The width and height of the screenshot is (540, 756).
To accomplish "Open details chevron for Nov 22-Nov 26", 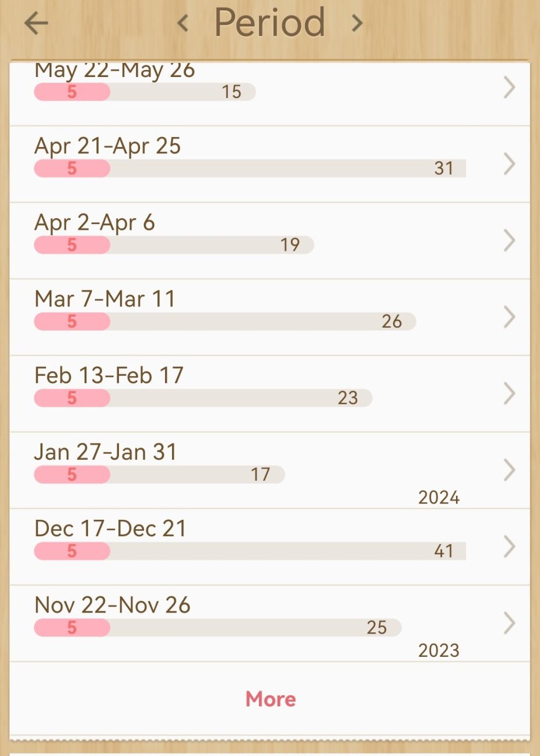I will [x=509, y=623].
